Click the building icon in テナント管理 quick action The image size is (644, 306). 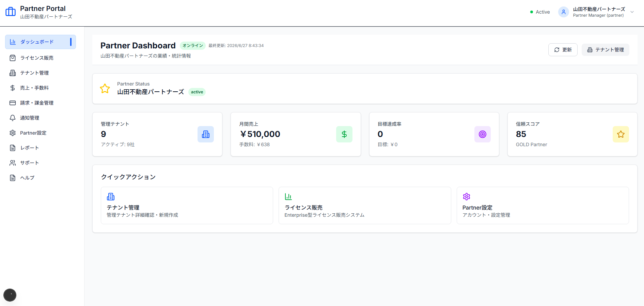click(111, 197)
